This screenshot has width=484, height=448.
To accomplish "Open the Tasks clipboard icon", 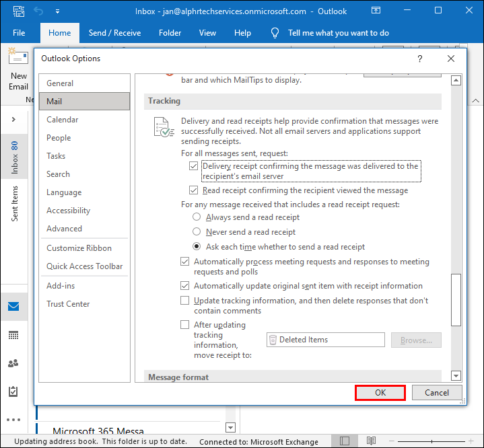I will (13, 391).
